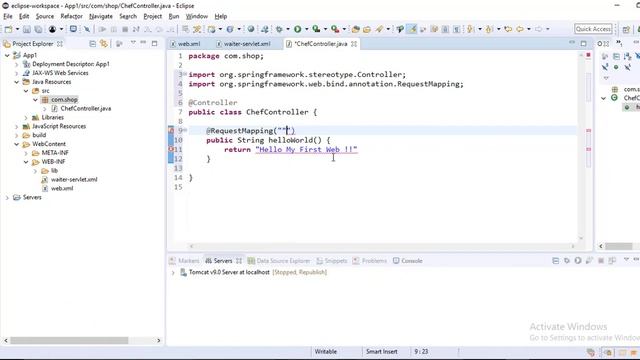Toggle Link with Editor in Project Explorer
The image size is (640, 360).
click(104, 44)
